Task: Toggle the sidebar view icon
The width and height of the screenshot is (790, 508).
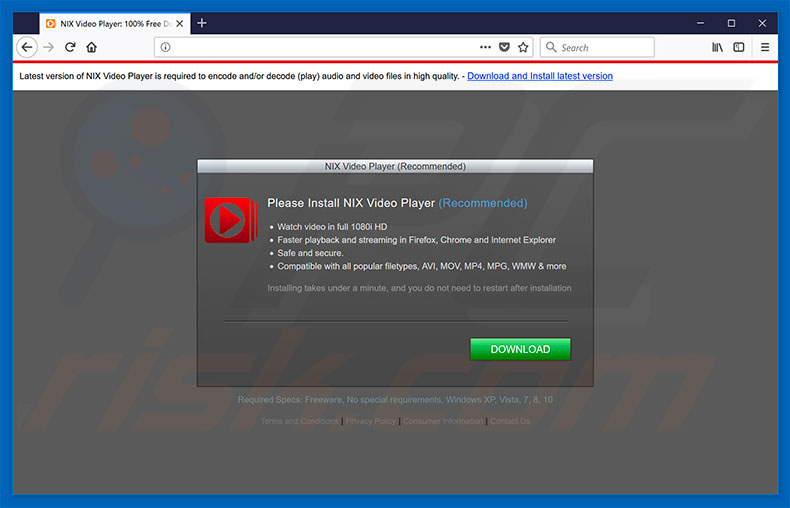Action: 739,47
